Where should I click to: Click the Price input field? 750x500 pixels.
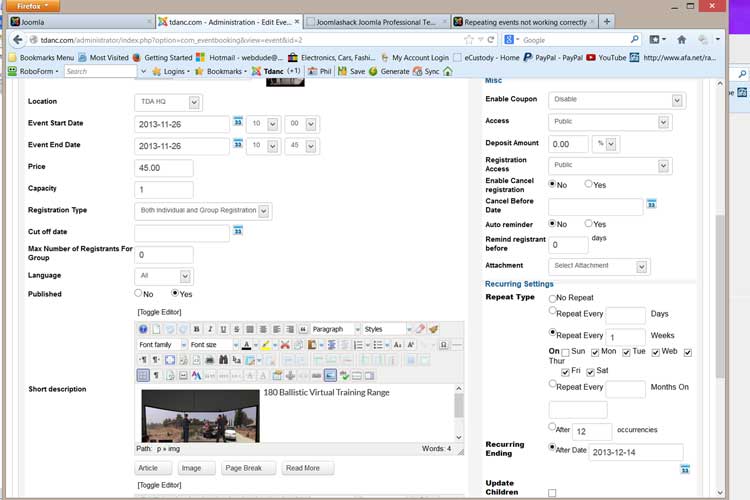[x=163, y=168]
